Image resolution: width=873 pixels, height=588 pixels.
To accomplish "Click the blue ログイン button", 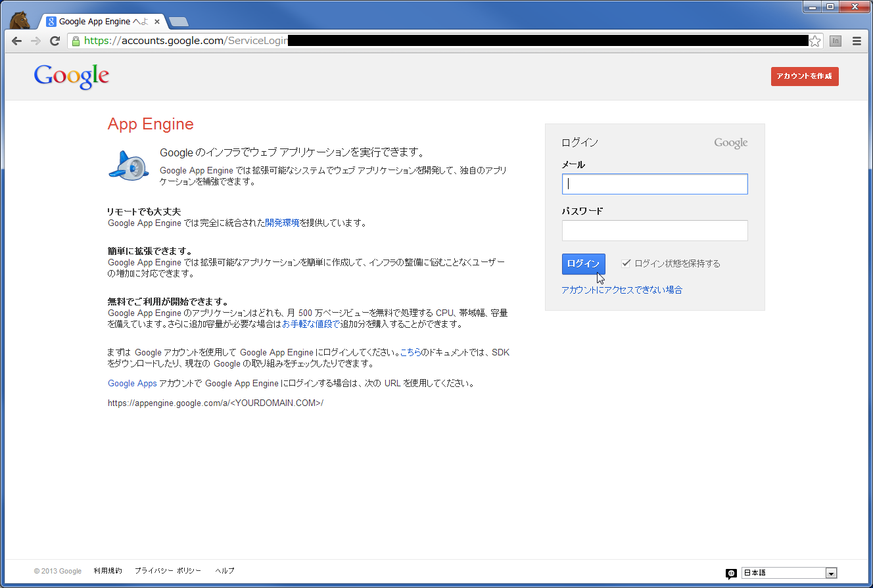I will pos(583,263).
